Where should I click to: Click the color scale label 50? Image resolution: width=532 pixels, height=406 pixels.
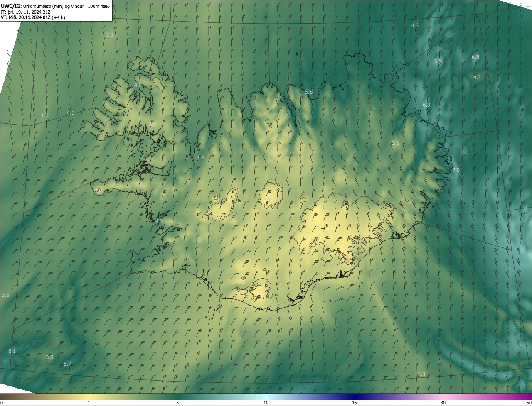tap(529, 403)
